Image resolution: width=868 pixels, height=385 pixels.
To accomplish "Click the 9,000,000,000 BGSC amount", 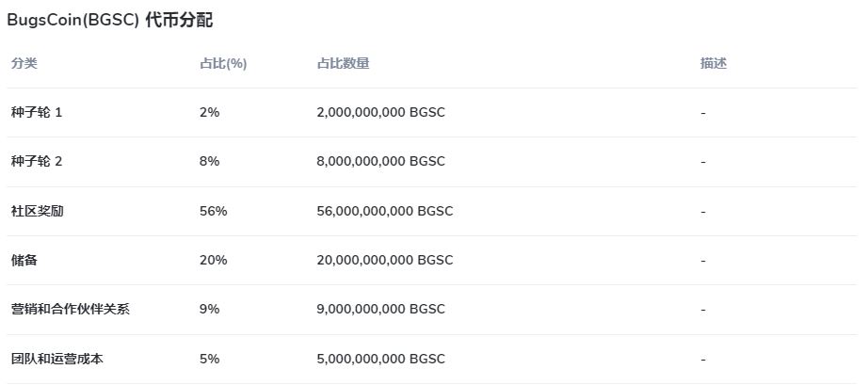I will (x=381, y=309).
